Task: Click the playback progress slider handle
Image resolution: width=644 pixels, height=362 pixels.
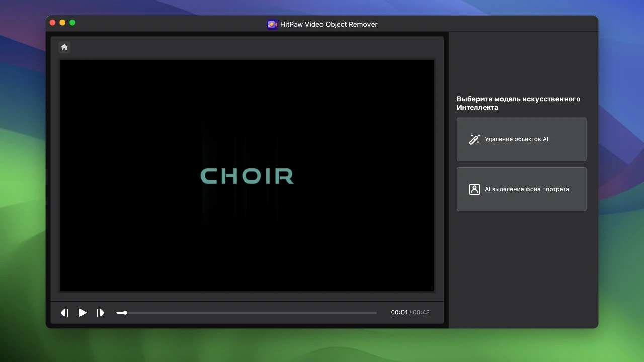Action: 125,313
